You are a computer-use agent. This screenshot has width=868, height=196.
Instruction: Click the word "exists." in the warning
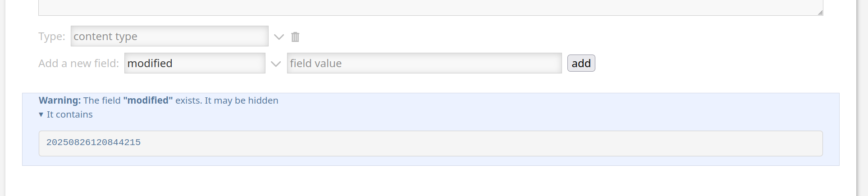tap(189, 100)
